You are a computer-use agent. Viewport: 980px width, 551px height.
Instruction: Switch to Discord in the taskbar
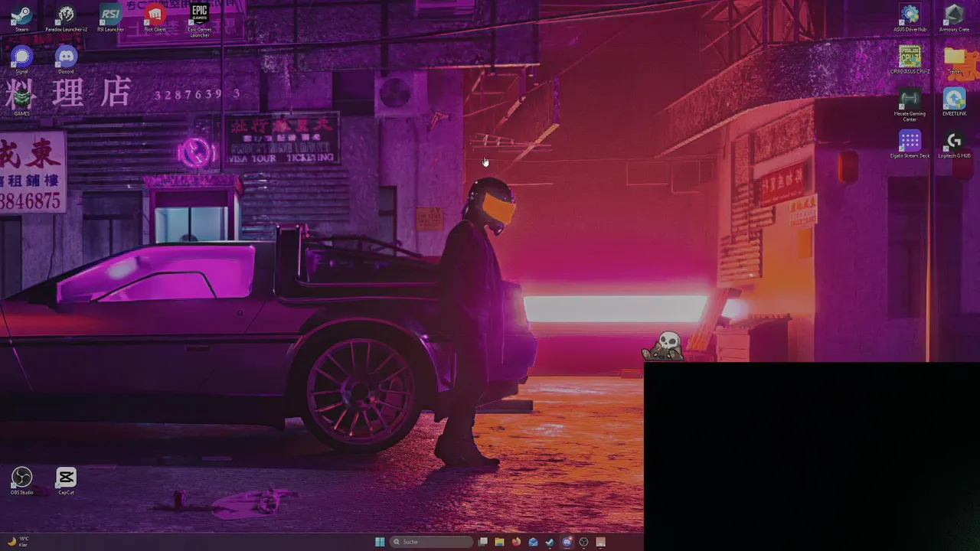[567, 542]
